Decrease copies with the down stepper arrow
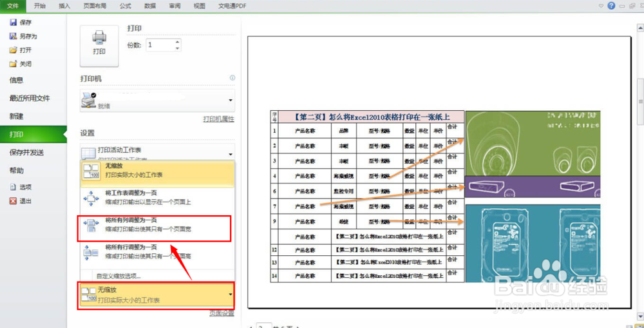The width and height of the screenshot is (644, 328). (178, 48)
